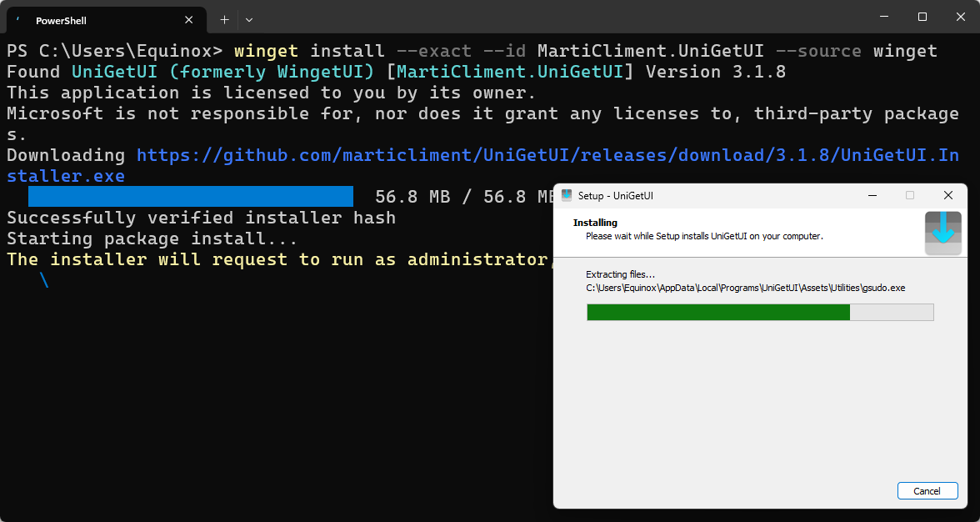Minimize the Setup - UniGetUI window
The width and height of the screenshot is (980, 522).
872,195
